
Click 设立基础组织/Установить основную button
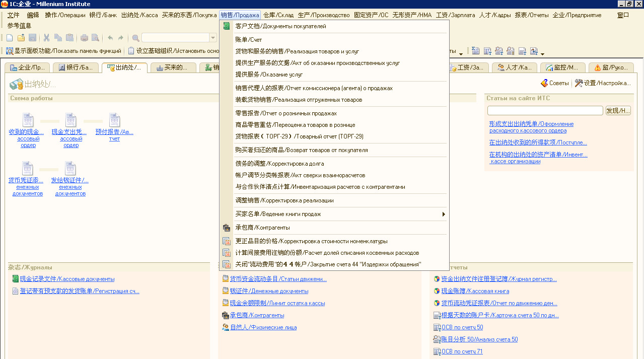point(174,51)
